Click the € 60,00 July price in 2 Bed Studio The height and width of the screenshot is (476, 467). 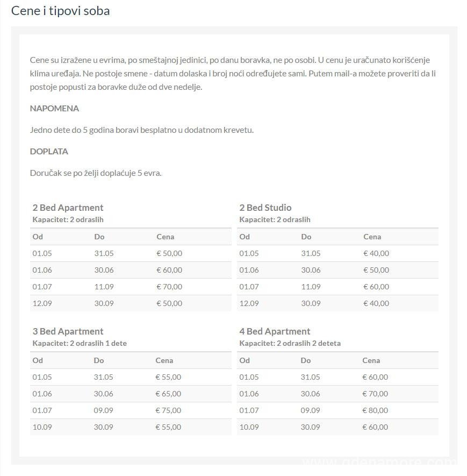pyautogui.click(x=376, y=287)
